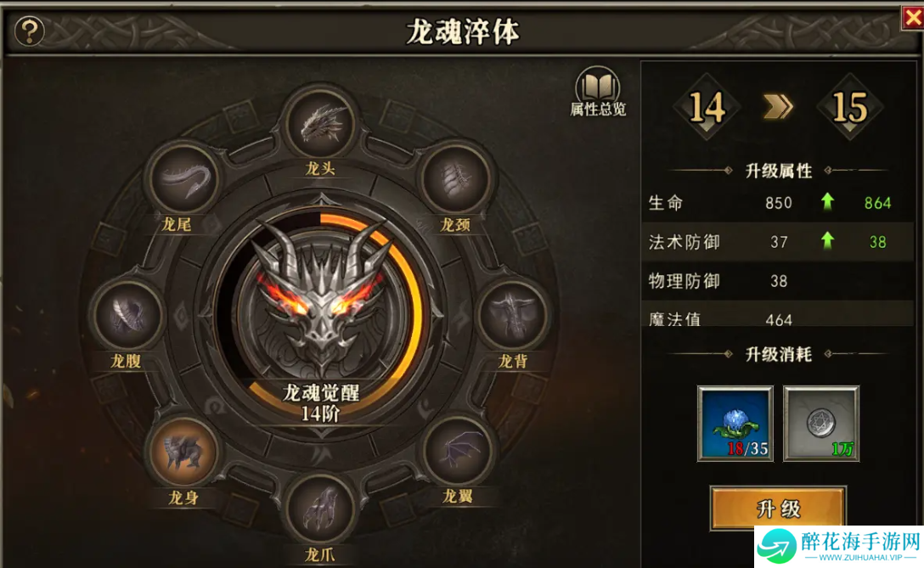Click the 升级 upgrade button
The width and height of the screenshot is (924, 568).
pos(778,508)
